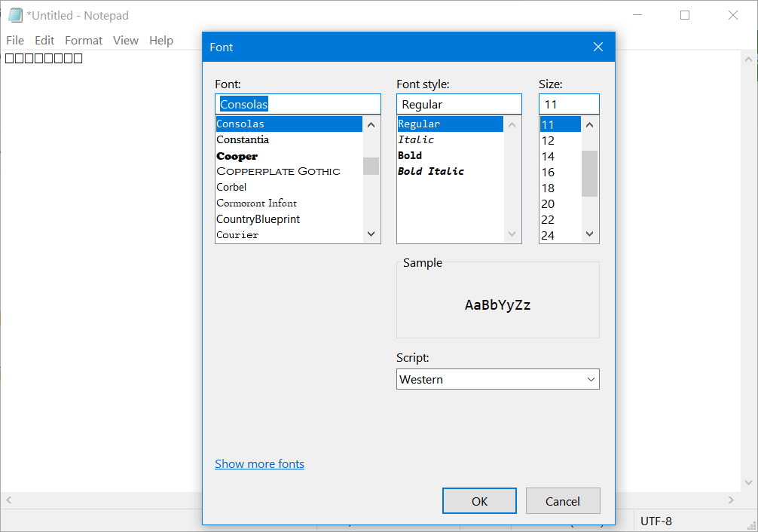758x532 pixels.
Task: Open the Format menu
Action: click(x=84, y=41)
